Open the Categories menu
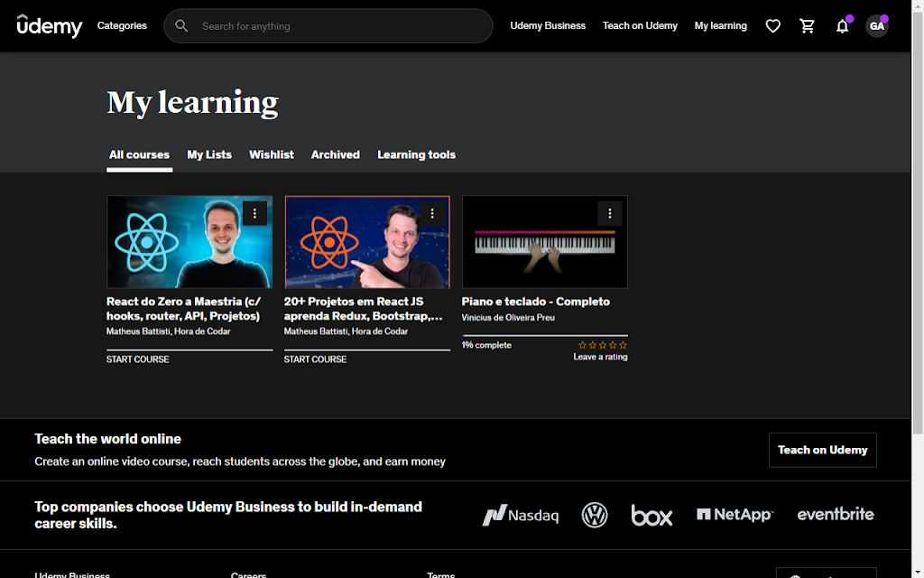Image resolution: width=924 pixels, height=578 pixels. coord(122,26)
